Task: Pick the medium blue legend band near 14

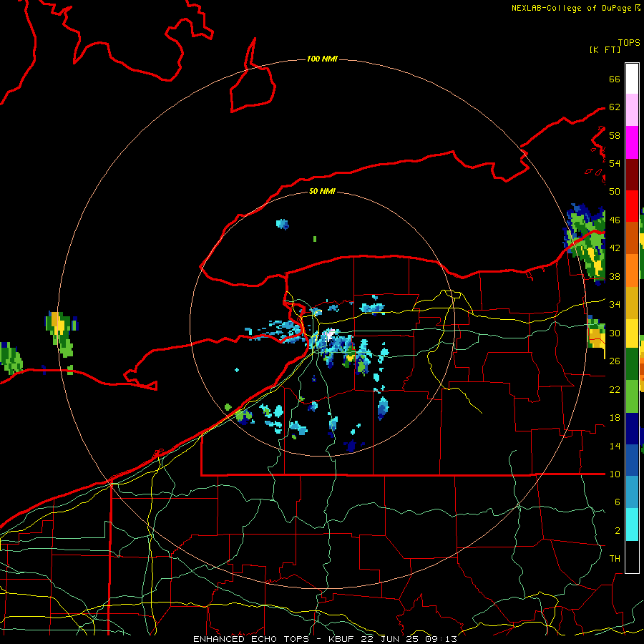Action: point(632,460)
